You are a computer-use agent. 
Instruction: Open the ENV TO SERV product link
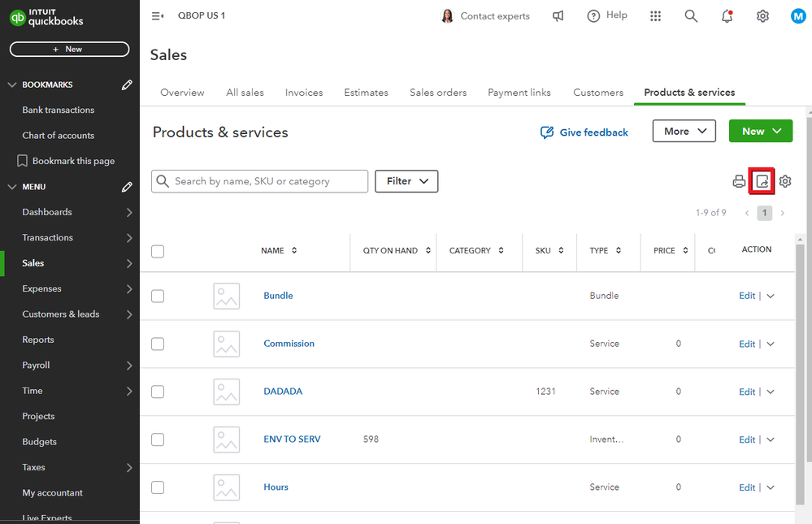[292, 440]
